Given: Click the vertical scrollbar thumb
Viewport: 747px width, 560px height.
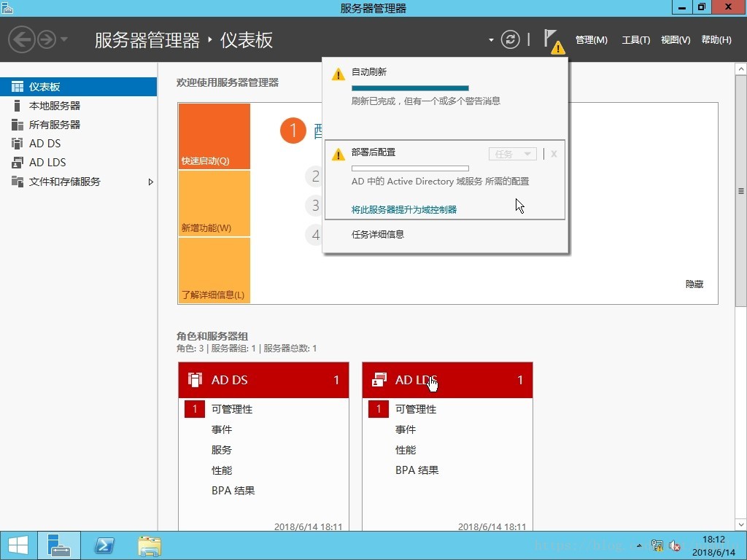Looking at the screenshot, I should pos(741,190).
